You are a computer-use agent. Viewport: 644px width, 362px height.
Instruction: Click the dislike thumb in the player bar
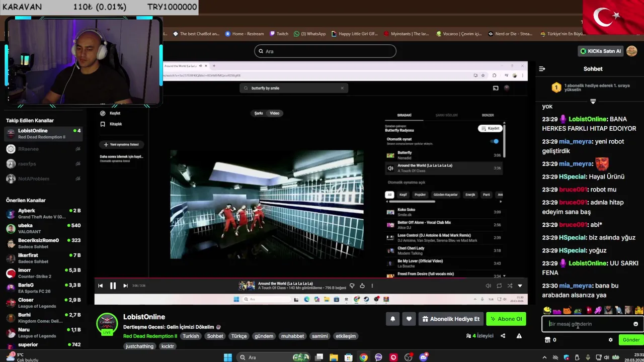point(352,286)
